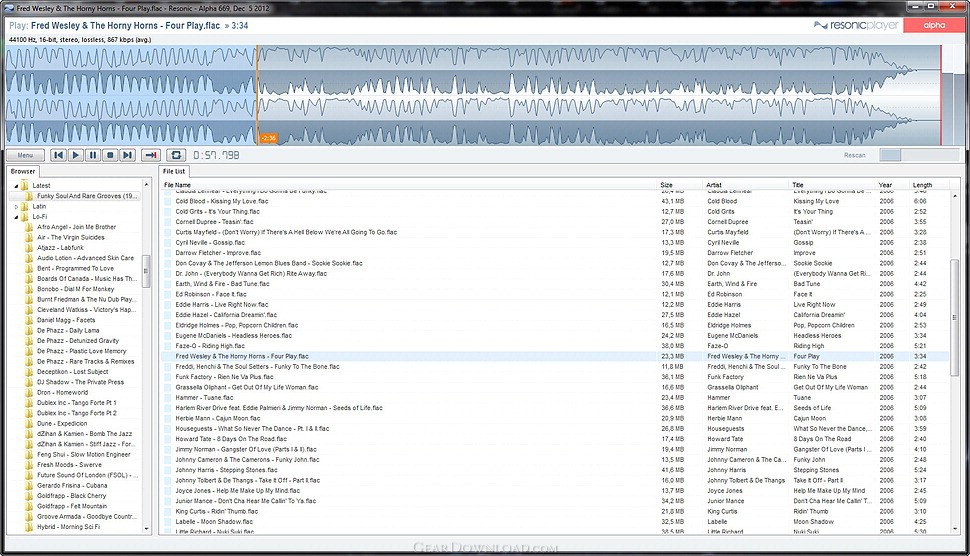Sort by the File Name column
The height and width of the screenshot is (556, 970).
tap(408, 185)
